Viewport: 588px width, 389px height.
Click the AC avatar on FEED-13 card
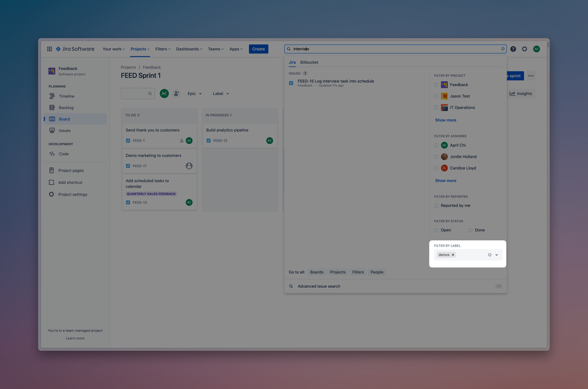189,202
